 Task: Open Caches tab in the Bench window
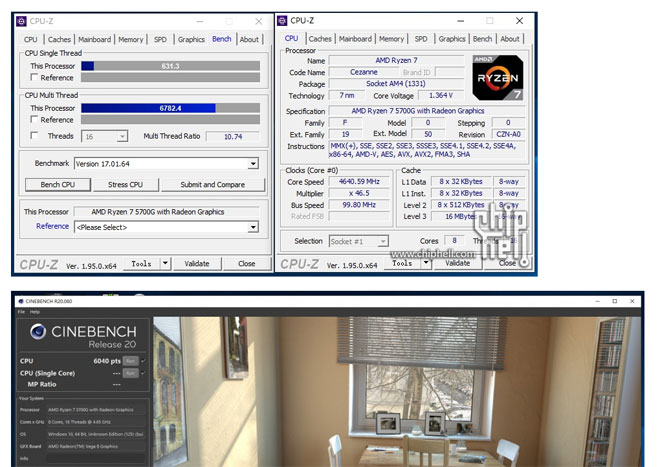59,40
